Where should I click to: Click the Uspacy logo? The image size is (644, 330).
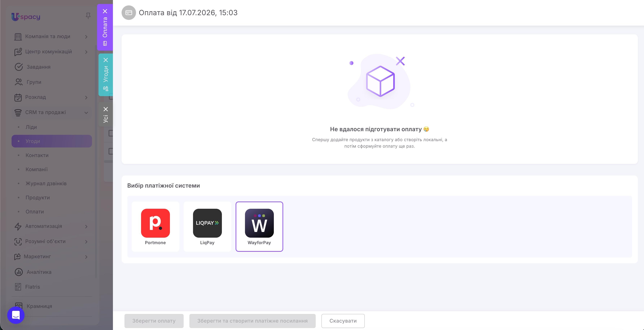[26, 17]
